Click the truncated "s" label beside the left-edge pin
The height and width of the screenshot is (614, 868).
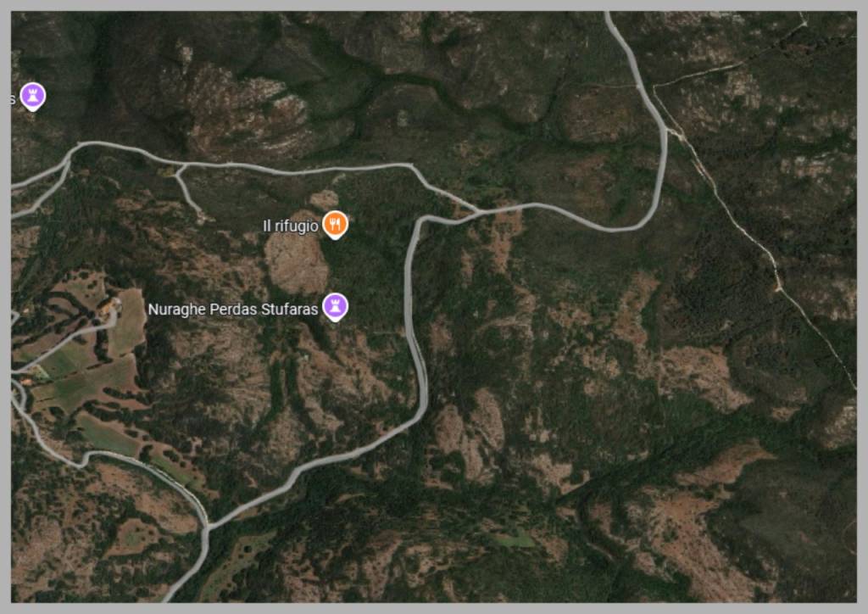(13, 99)
